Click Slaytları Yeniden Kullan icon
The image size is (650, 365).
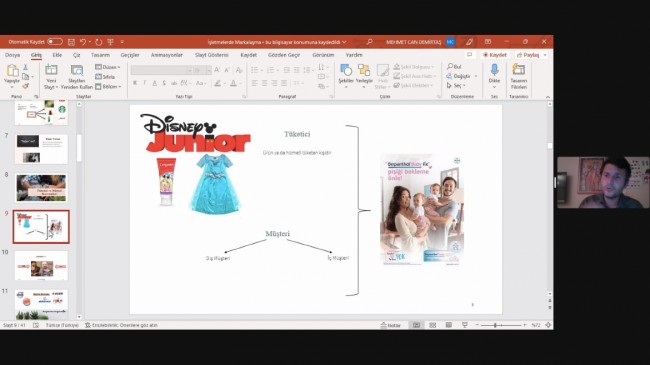click(77, 71)
